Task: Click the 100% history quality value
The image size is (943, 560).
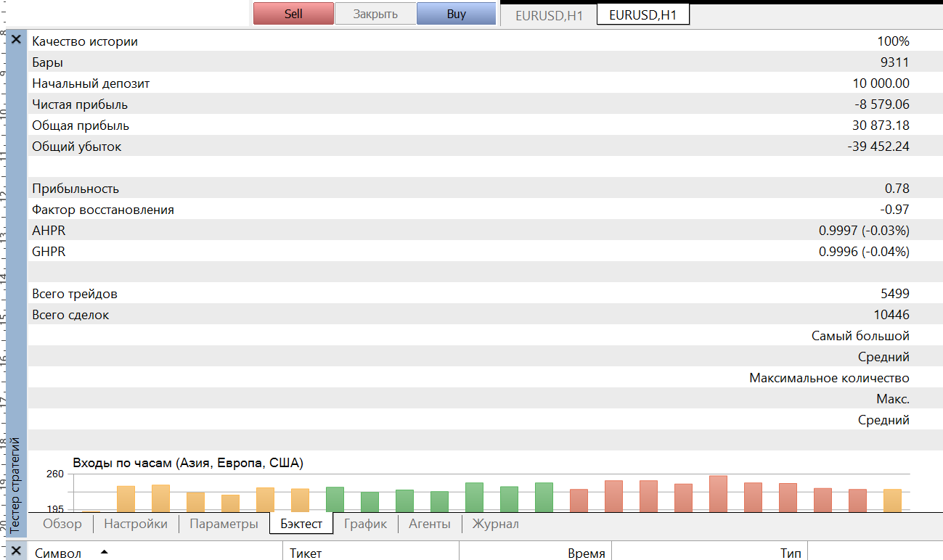Action: (x=893, y=41)
